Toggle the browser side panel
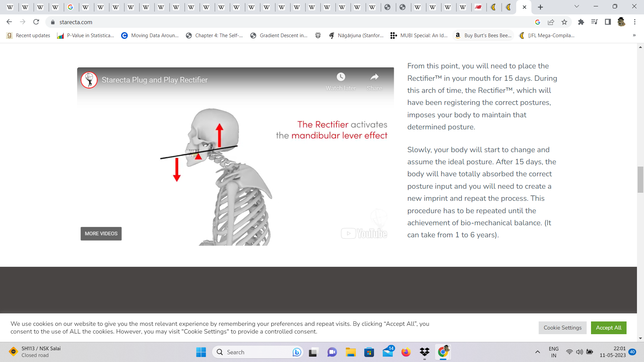Viewport: 644px width, 362px height. 608,22
